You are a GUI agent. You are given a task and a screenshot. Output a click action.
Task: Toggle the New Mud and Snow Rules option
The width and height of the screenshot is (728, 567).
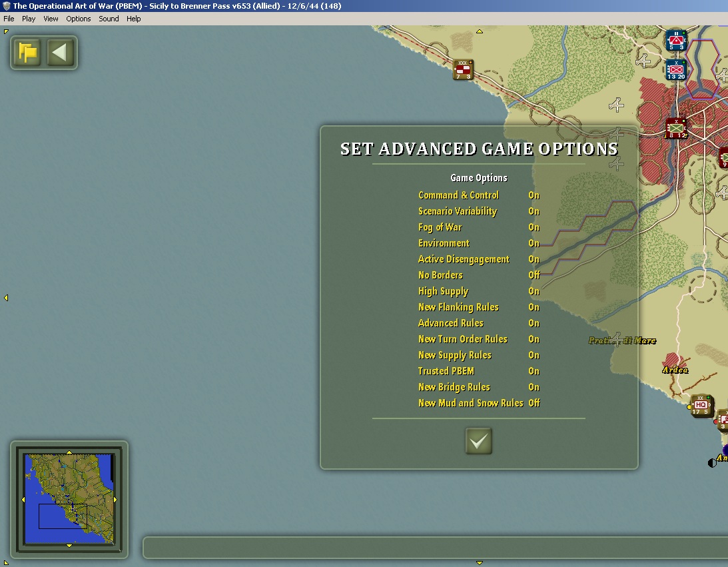click(x=479, y=403)
